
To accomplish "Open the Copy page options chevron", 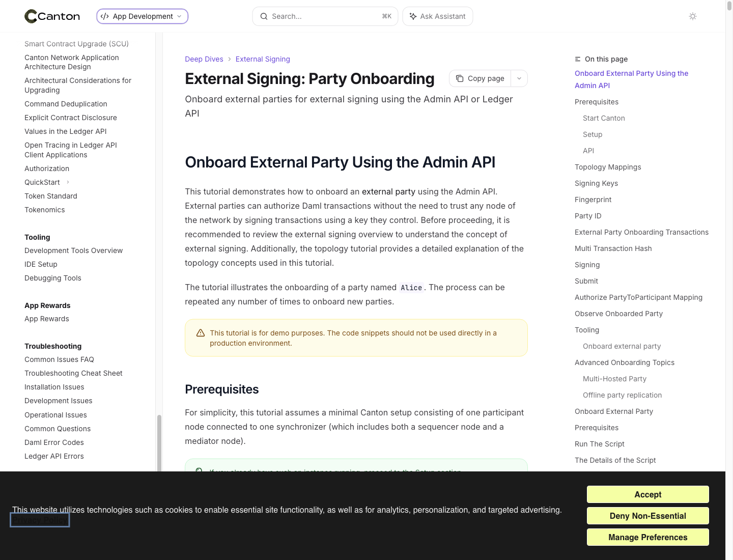I will (519, 78).
